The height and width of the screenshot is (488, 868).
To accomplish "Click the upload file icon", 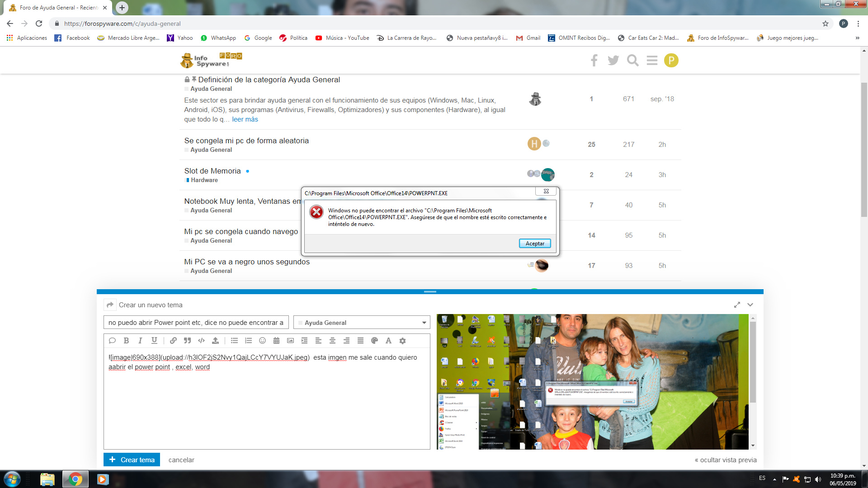I will (x=215, y=341).
